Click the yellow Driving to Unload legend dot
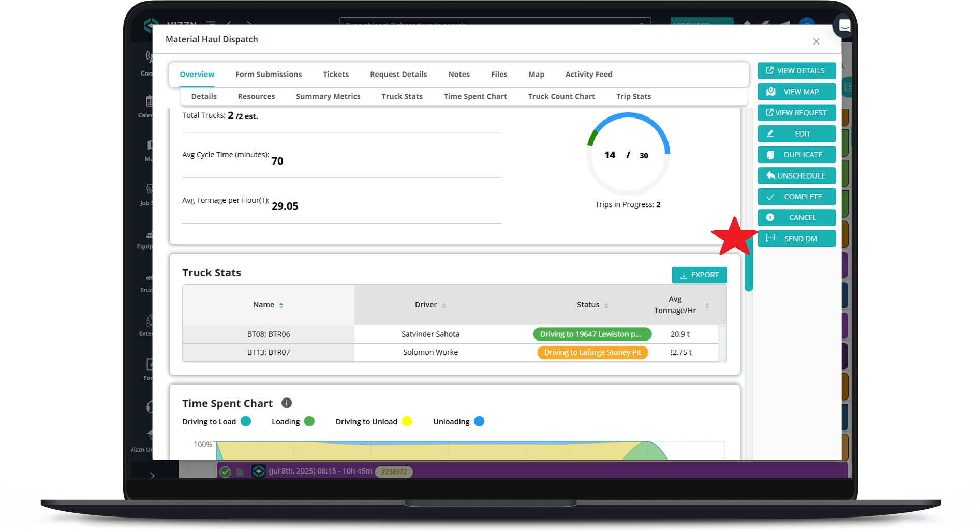This screenshot has height=532, width=980. [x=408, y=421]
